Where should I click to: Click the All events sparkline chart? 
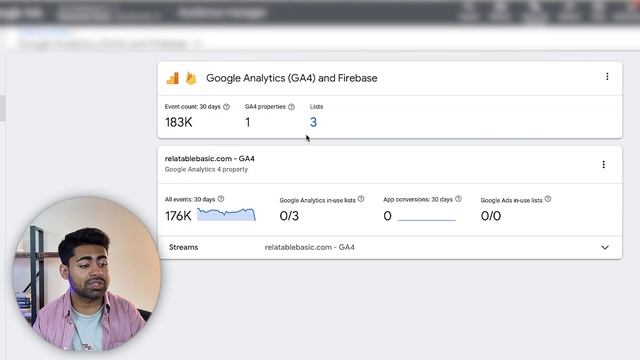pos(226,214)
